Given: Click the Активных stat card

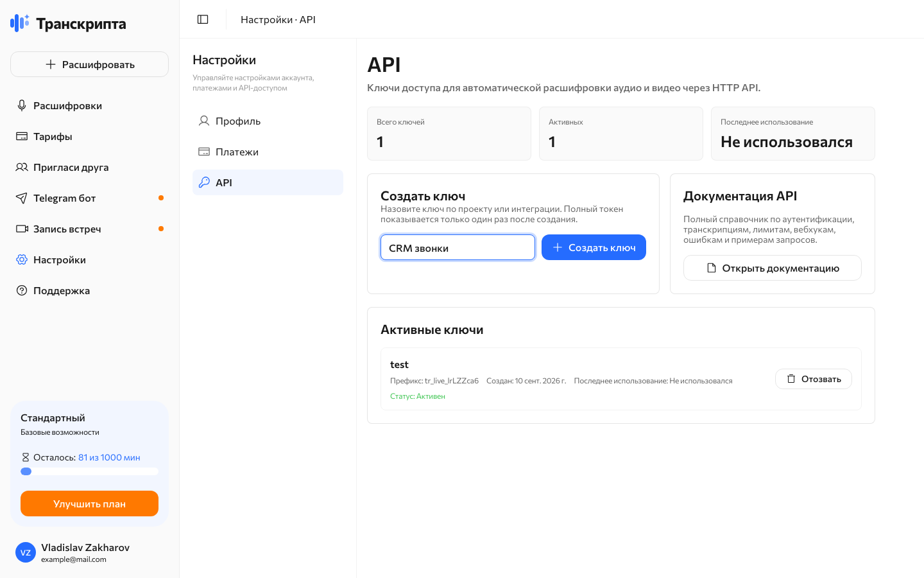Looking at the screenshot, I should click(x=621, y=134).
